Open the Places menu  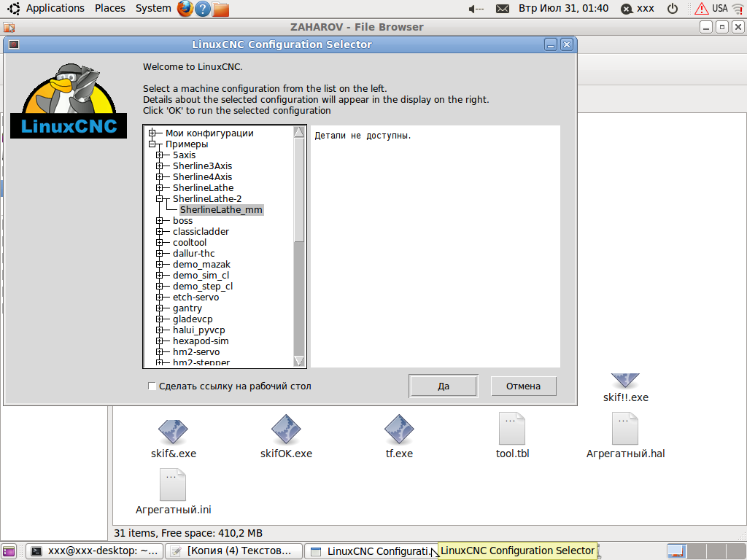[x=109, y=9]
